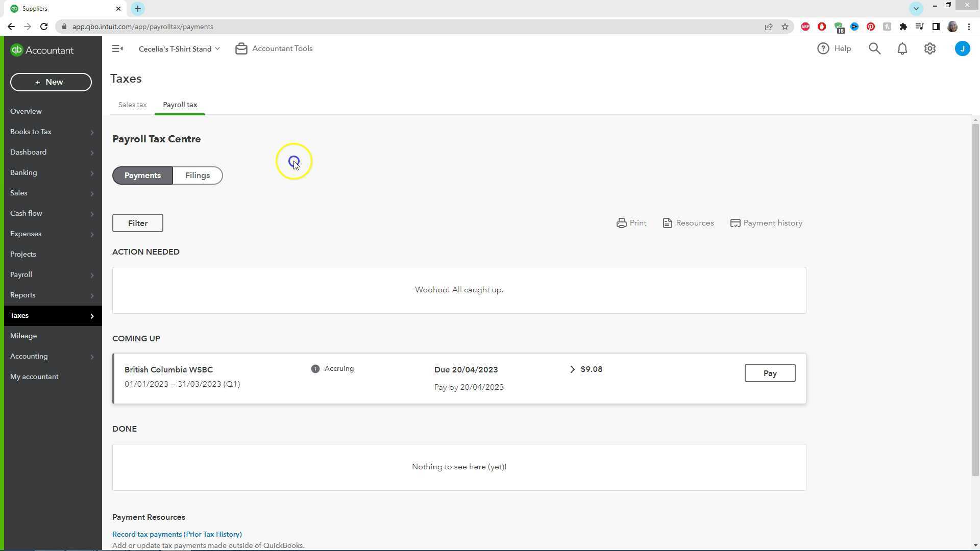Open notifications bell icon
The image size is (980, 551).
[x=902, y=48]
